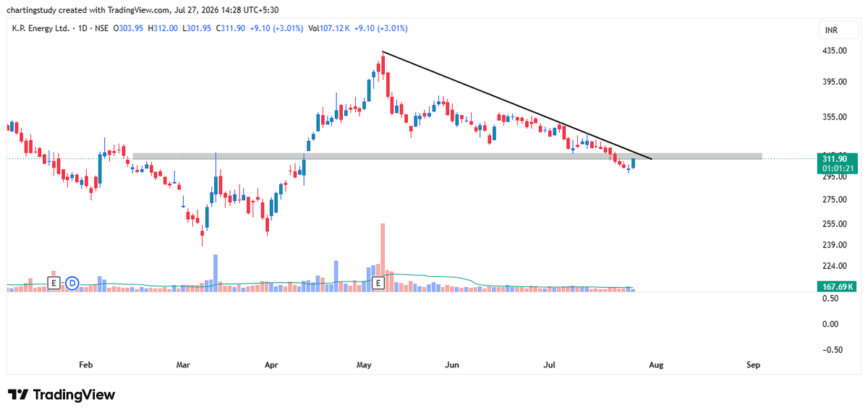Select the descending black trendline
The height and width of the screenshot is (415, 868).
(517, 106)
